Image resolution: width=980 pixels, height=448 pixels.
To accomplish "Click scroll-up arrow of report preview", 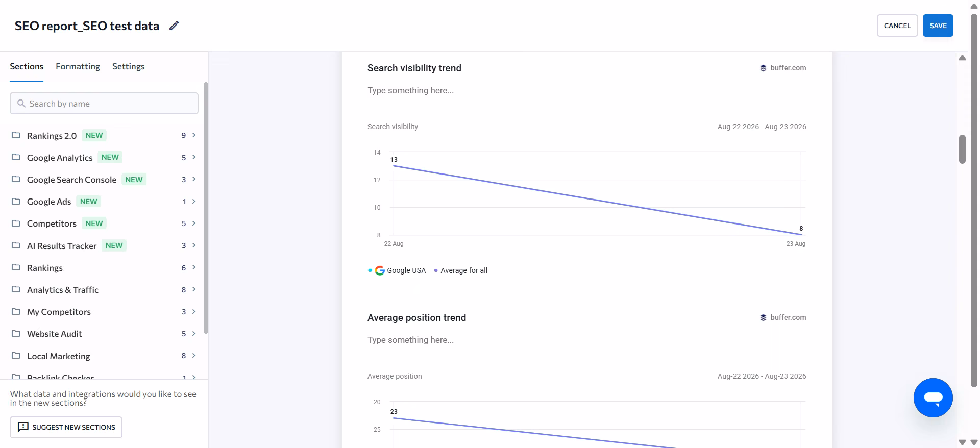I will 962,58.
